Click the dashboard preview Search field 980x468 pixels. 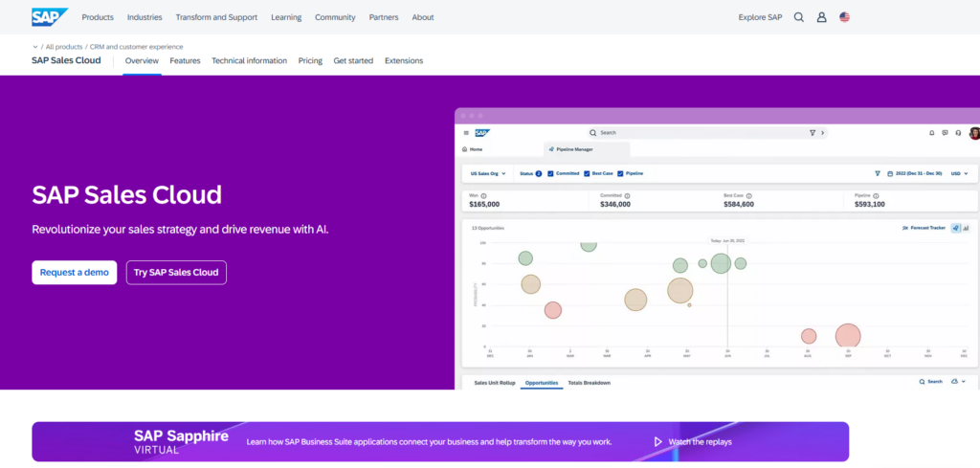click(707, 132)
